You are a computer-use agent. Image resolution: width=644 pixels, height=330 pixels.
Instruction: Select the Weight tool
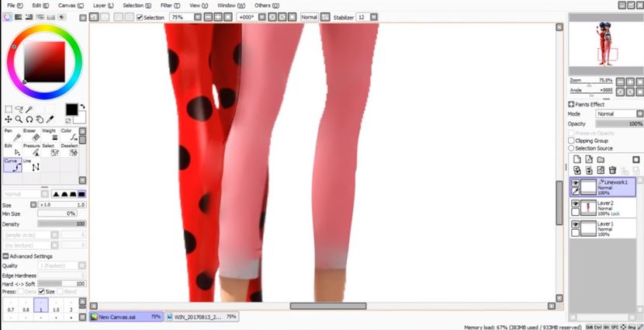coord(50,135)
